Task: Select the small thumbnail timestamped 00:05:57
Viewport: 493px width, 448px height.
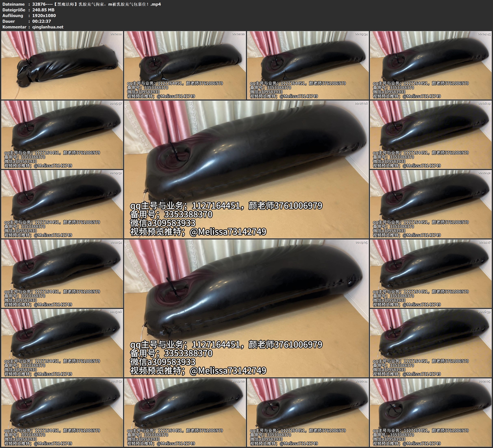Action: point(62,135)
